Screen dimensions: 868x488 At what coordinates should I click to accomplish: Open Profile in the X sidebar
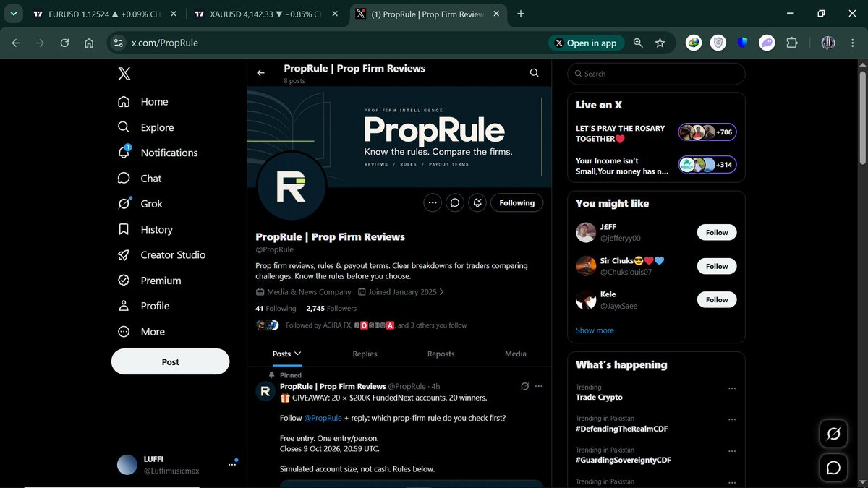point(144,306)
